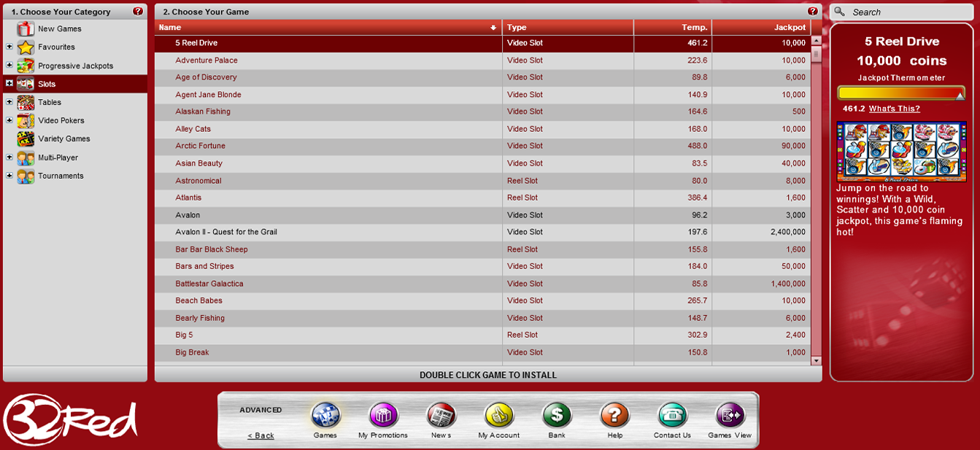Click the 32Red logo
Screen dimensions: 980x450
pyautogui.click(x=69, y=419)
